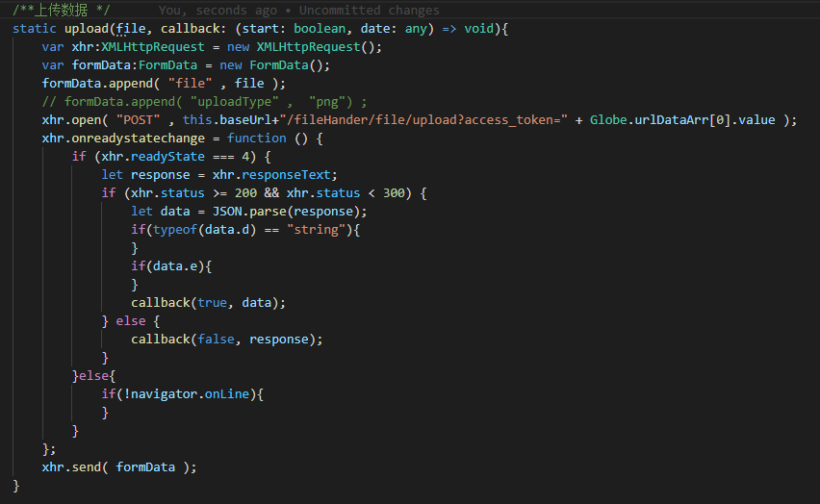Click 'onreadystatechange' property

pos(138,139)
